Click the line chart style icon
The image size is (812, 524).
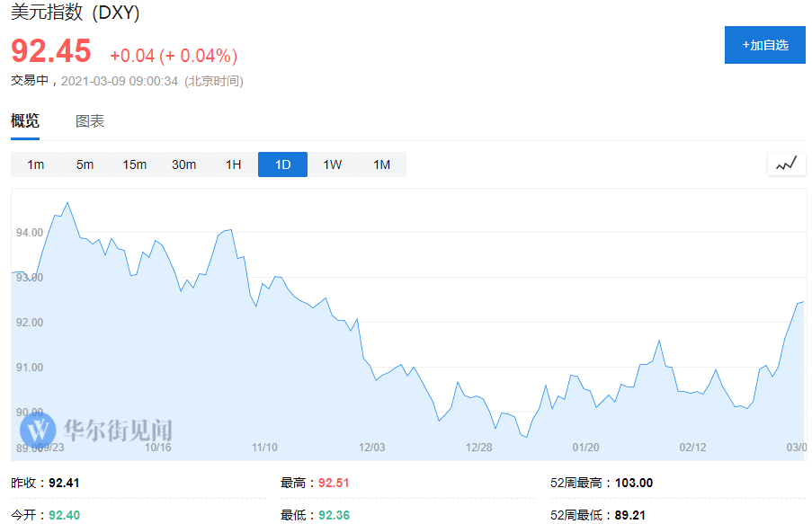tap(786, 164)
